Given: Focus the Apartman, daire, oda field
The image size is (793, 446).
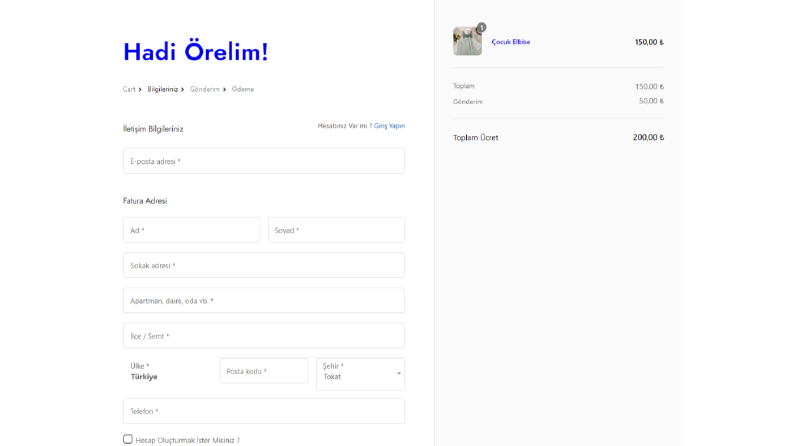Looking at the screenshot, I should click(263, 300).
